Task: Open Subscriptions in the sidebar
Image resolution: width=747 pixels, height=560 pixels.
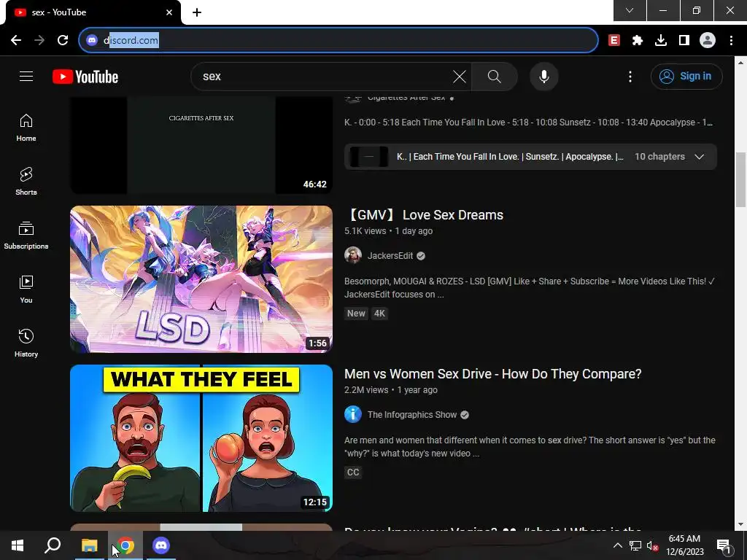Action: coord(26,236)
